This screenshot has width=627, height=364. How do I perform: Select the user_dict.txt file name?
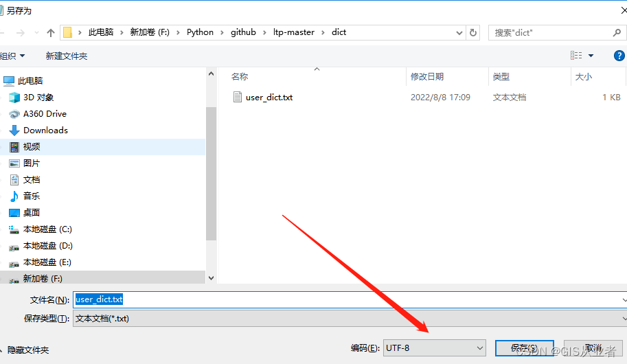point(269,98)
